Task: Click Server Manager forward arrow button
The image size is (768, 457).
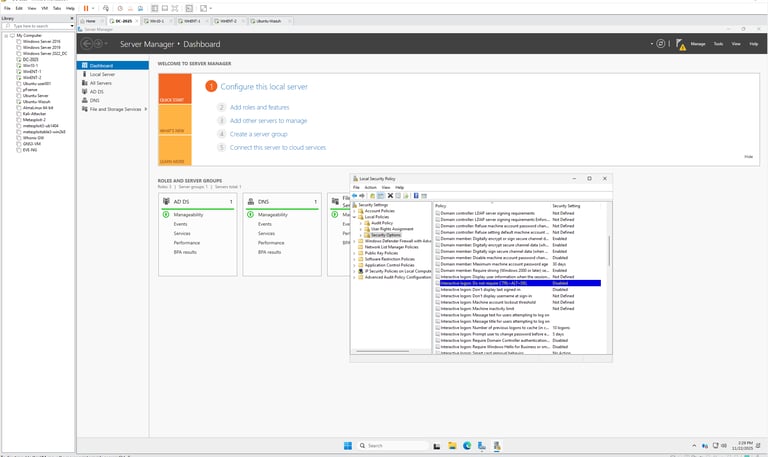Action: [x=98, y=44]
